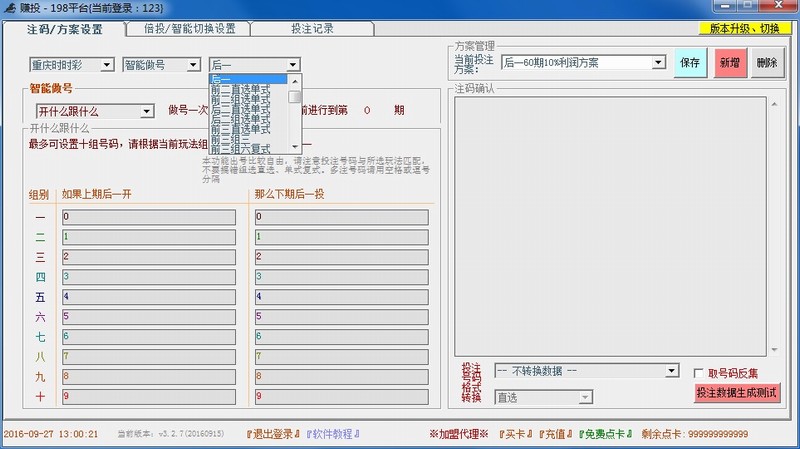Enable the 取号码反集 checkbox

[x=700, y=373]
